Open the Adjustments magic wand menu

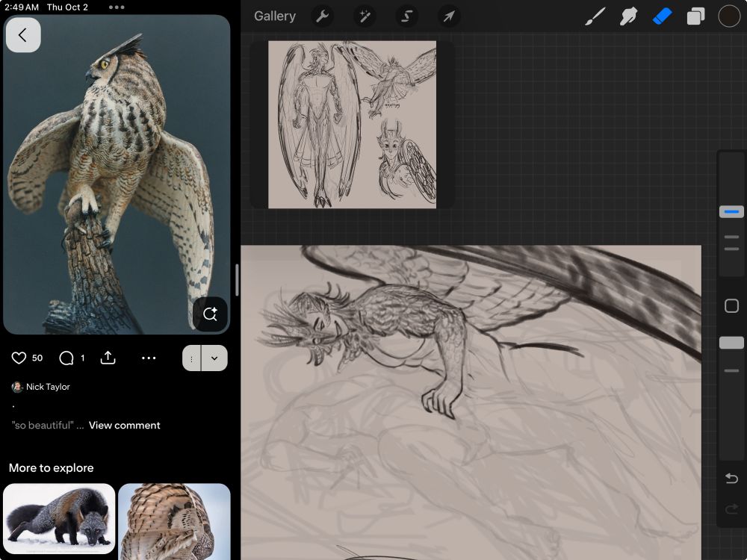point(365,16)
